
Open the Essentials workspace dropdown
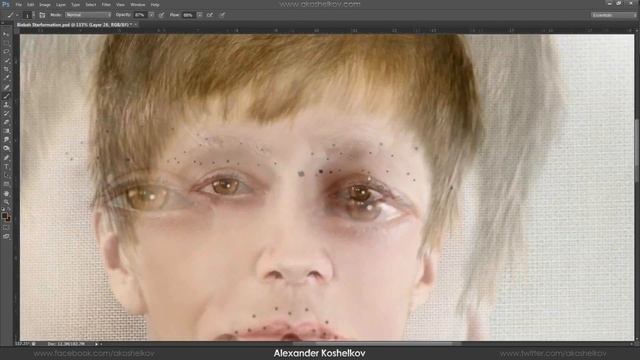coord(613,15)
